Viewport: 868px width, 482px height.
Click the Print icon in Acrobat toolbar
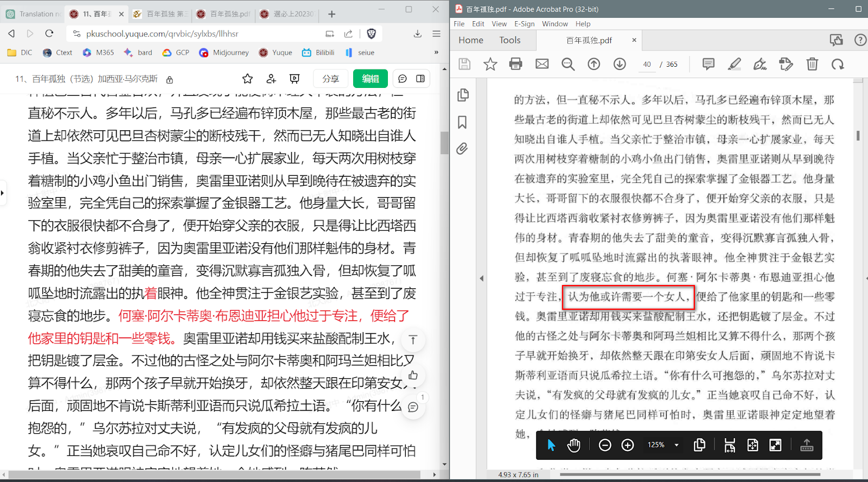pos(515,64)
